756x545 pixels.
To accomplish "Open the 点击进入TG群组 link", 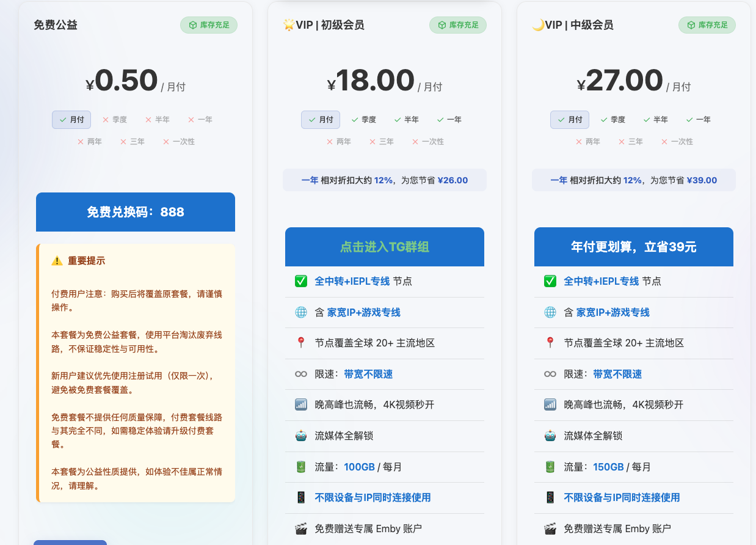I will pos(385,247).
